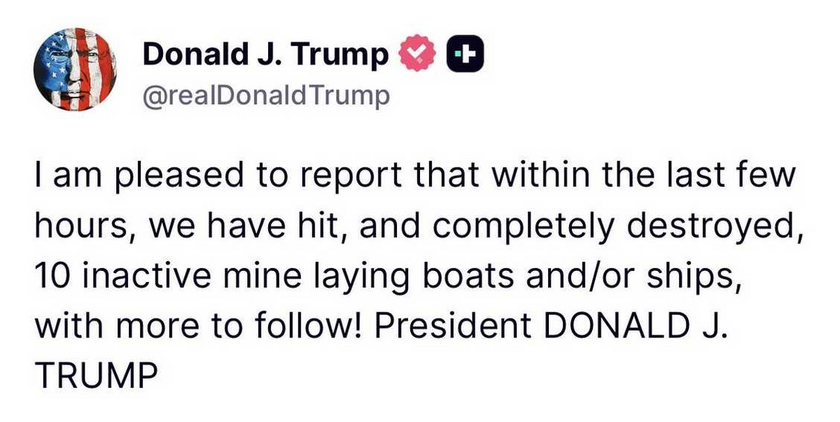Click the Donald J. Trump display name
Screen dimensions: 840x422
[265, 56]
